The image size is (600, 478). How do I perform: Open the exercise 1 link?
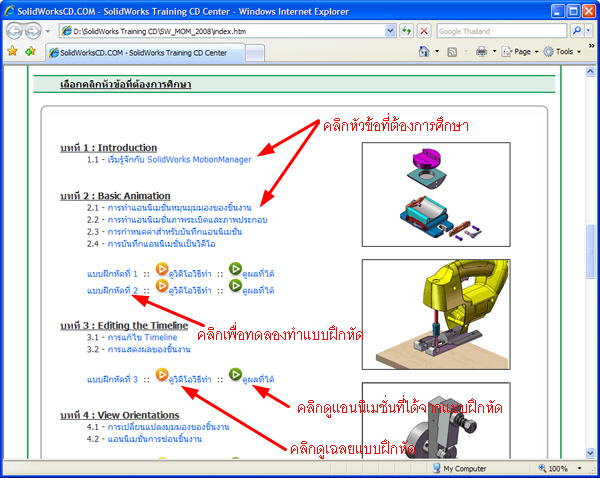(112, 274)
